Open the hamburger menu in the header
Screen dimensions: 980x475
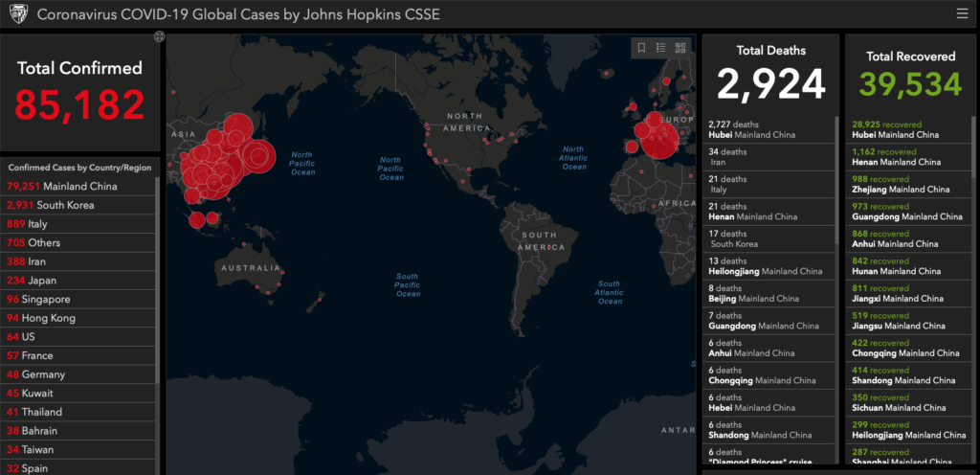pyautogui.click(x=962, y=13)
